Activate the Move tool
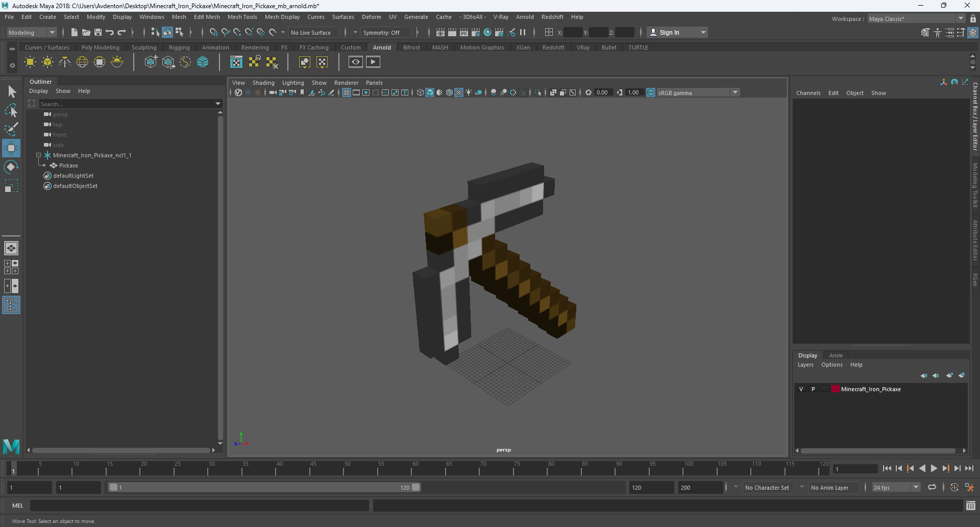This screenshot has height=527, width=980. 11,148
